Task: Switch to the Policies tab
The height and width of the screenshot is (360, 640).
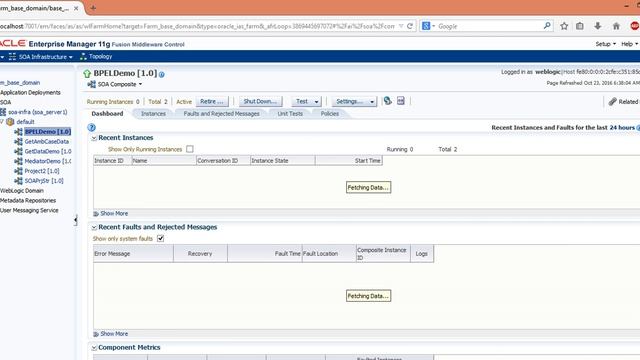Action: [x=329, y=113]
